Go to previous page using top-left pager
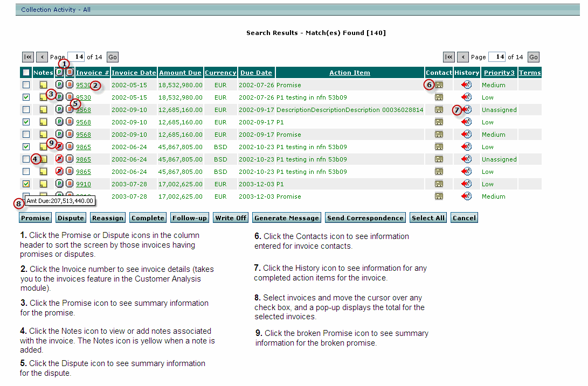The width and height of the screenshot is (588, 386). coord(42,57)
